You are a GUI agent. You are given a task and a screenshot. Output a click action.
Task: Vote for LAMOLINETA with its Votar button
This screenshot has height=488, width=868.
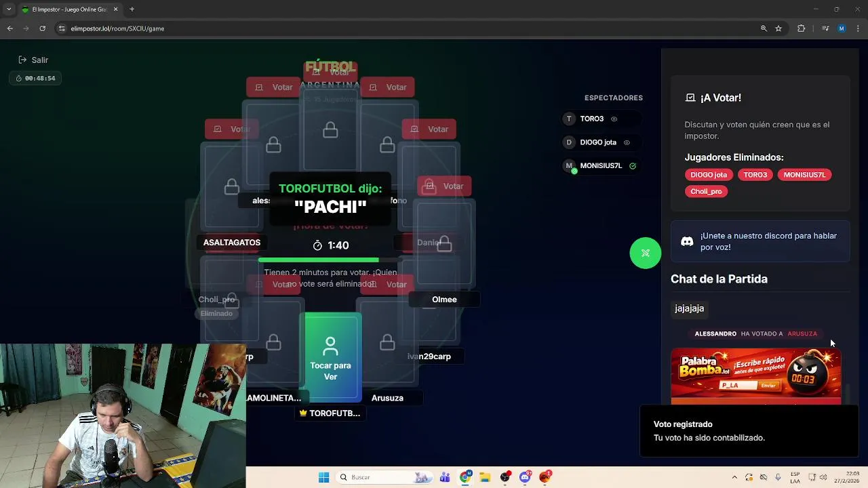coord(274,285)
